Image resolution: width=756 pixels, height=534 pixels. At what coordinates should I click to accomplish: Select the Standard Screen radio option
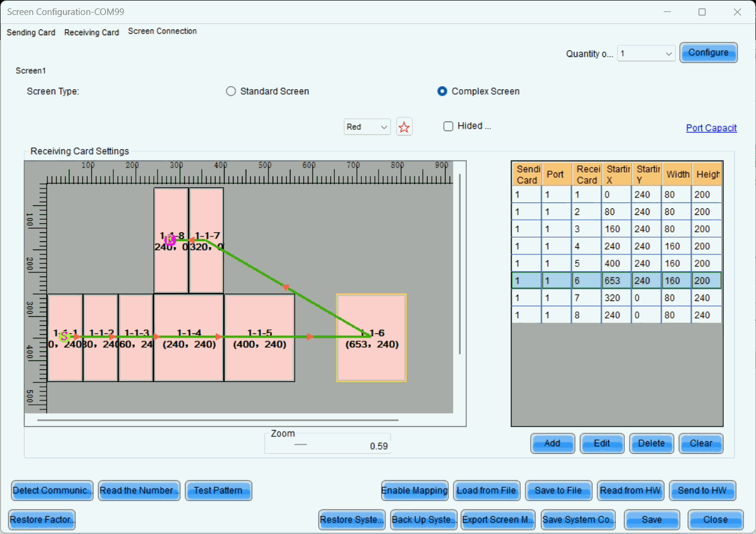tap(231, 92)
